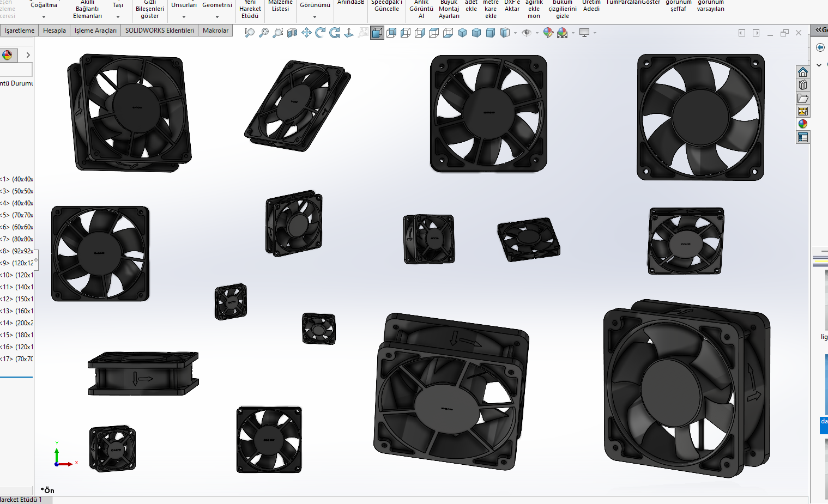Viewport: 828px width, 504px height.
Task: Click the Apply Scene icon
Action: point(563,33)
